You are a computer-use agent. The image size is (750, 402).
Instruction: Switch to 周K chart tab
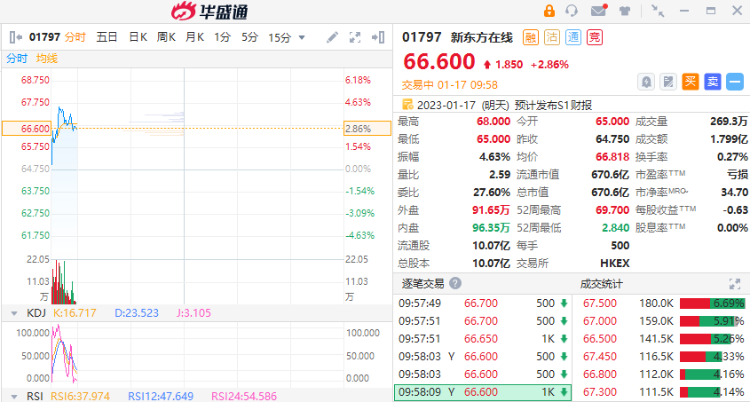point(166,37)
